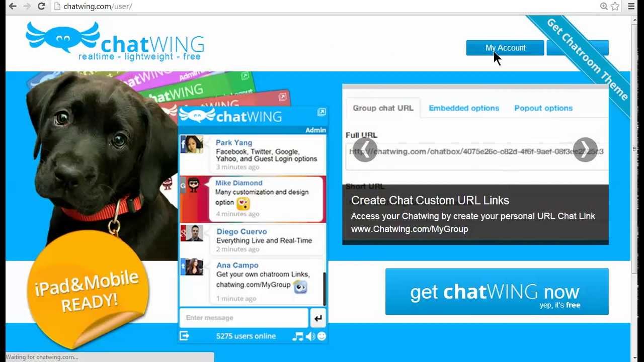Image resolution: width=644 pixels, height=362 pixels.
Task: Click the browser forward arrow
Action: tap(27, 7)
